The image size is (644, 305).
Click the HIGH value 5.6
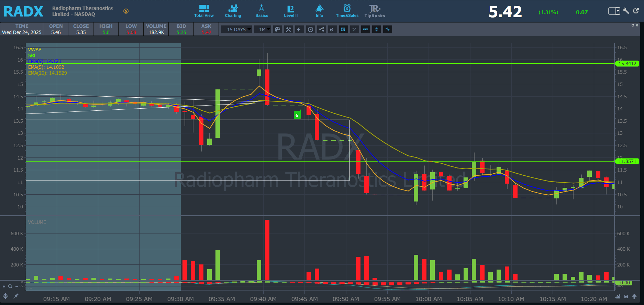click(106, 32)
